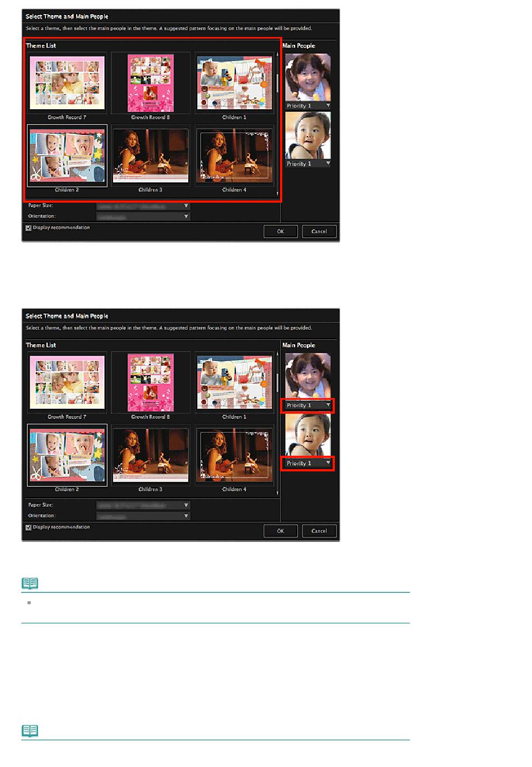Click Theme List scroll-up arrow in upper dialog

click(277, 54)
